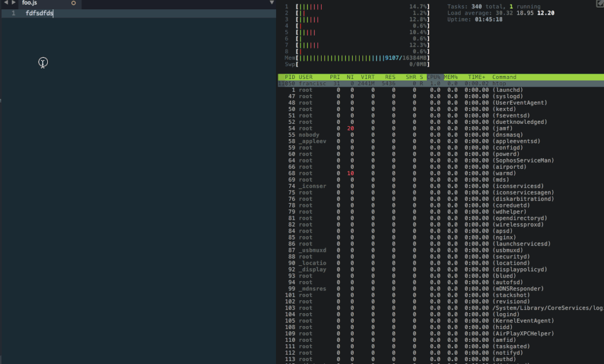Select the (wirelessproxd) process row
Screen dimensions: 604x364
[441, 225]
